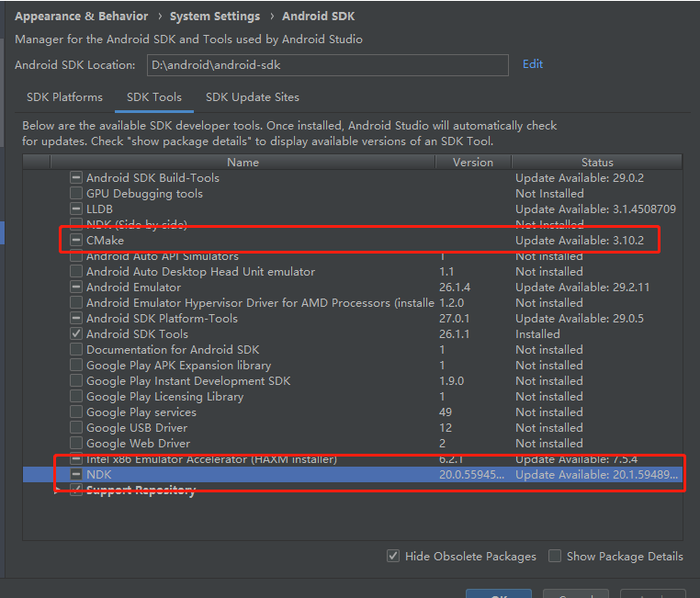The height and width of the screenshot is (598, 700).
Task: Check the GPU Debugging tools checkbox
Action: (x=76, y=194)
